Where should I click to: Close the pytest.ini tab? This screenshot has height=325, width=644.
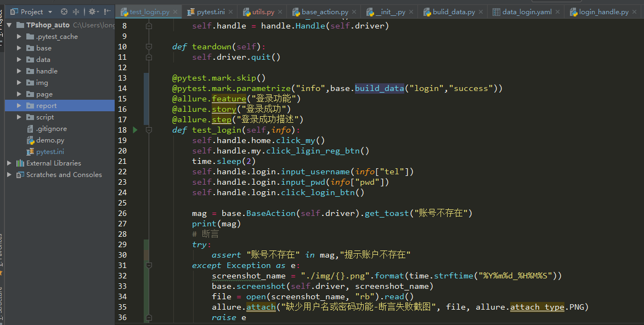pos(231,12)
